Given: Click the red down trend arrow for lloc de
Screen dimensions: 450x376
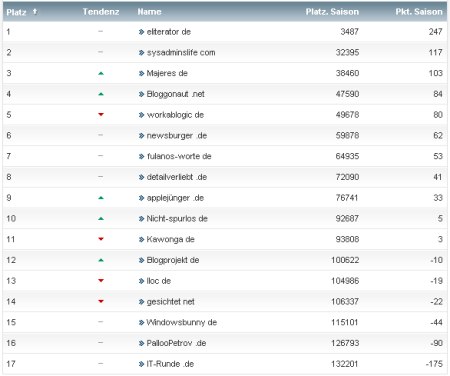Looking at the screenshot, I should [x=101, y=280].
